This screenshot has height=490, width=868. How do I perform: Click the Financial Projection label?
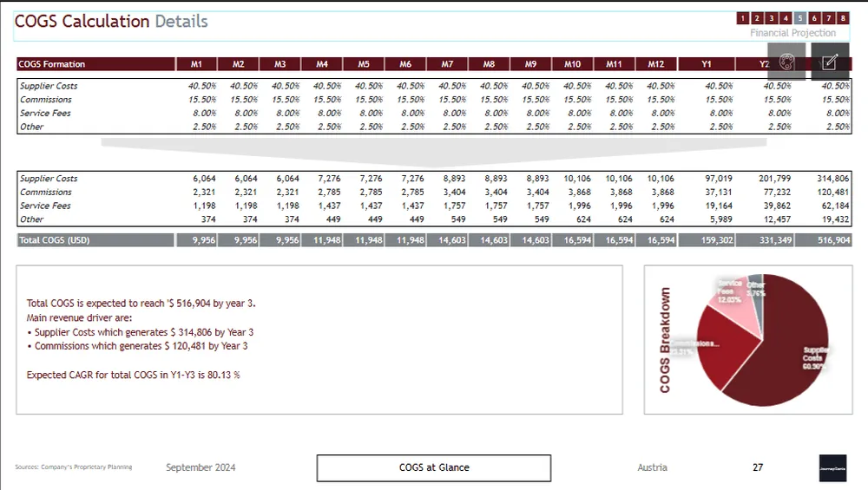pos(792,33)
